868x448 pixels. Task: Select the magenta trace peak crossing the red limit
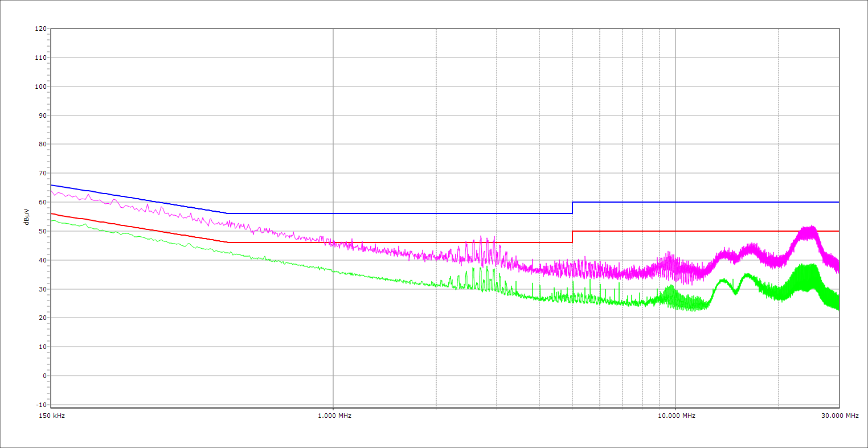[x=809, y=228]
